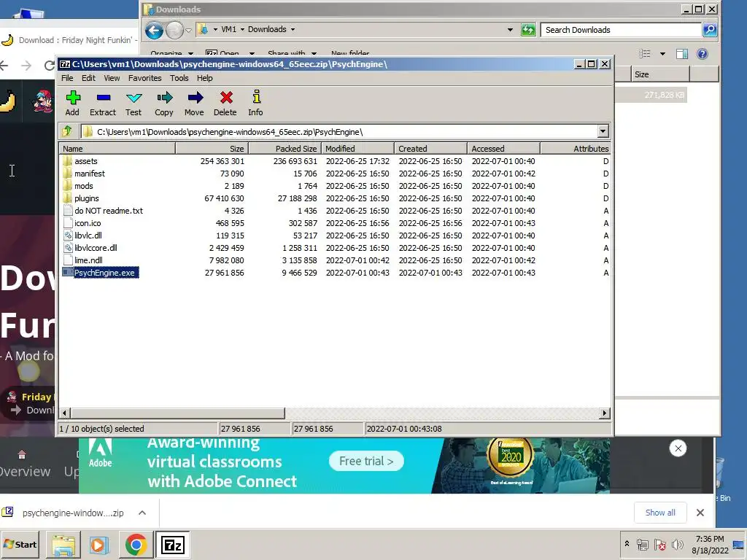Click the 7-Zip address path field
747x560 pixels.
pos(338,132)
